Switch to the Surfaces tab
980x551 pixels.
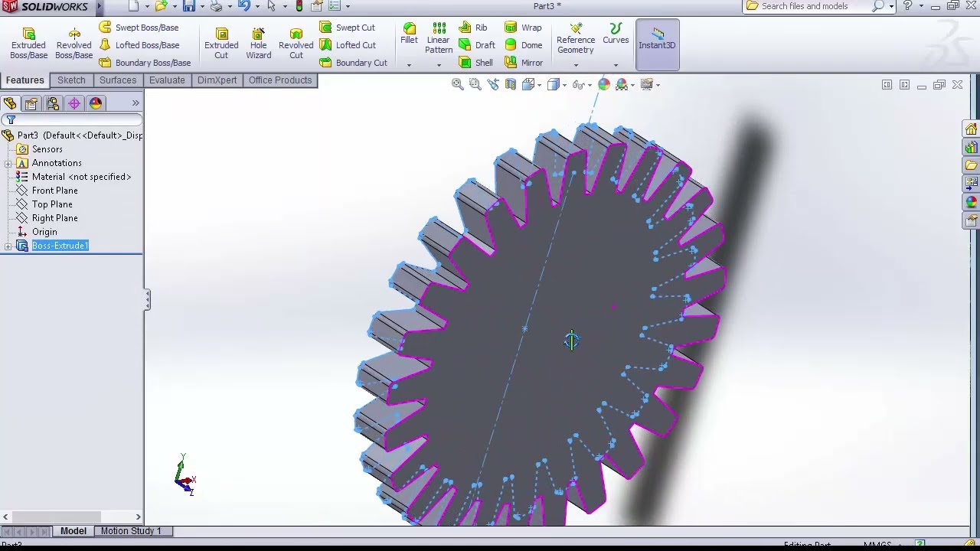click(118, 80)
